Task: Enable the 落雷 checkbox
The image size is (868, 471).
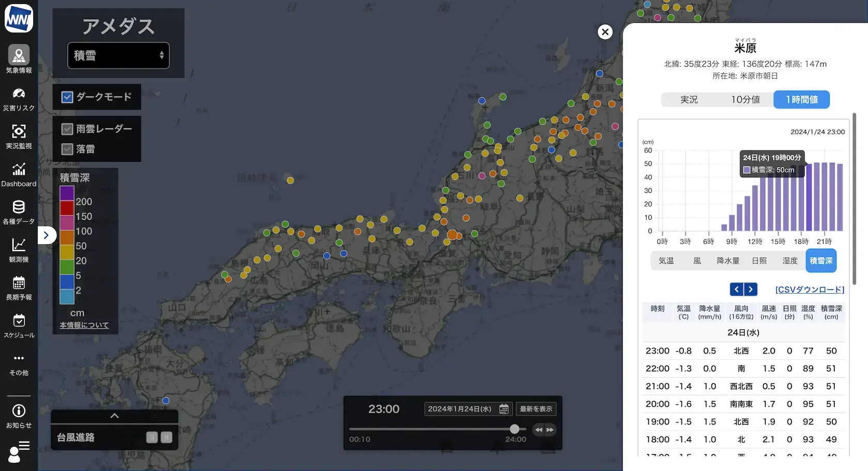Action: pos(67,149)
